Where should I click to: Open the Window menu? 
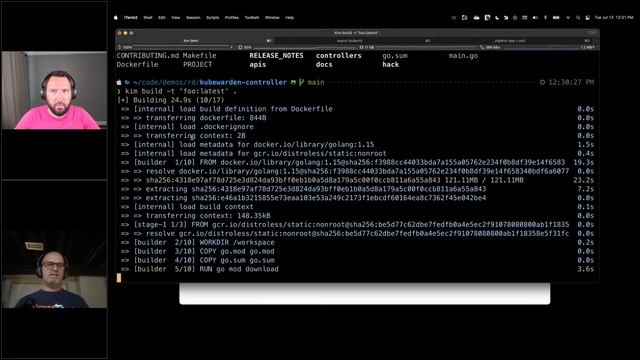coord(272,18)
